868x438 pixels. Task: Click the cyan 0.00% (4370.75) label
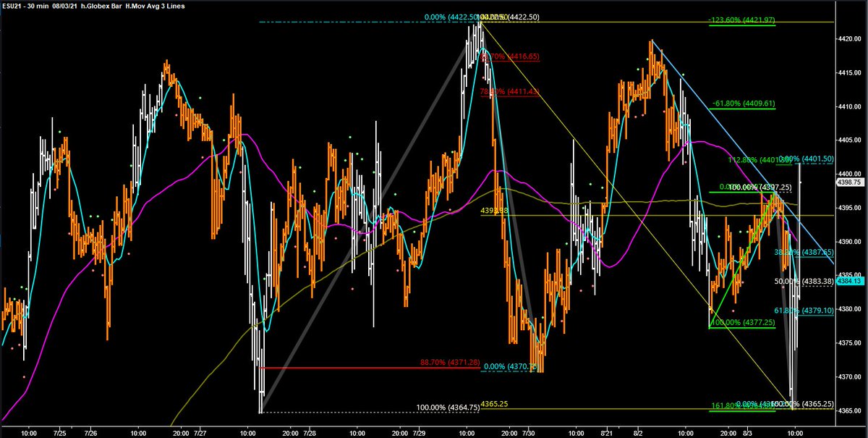click(513, 366)
